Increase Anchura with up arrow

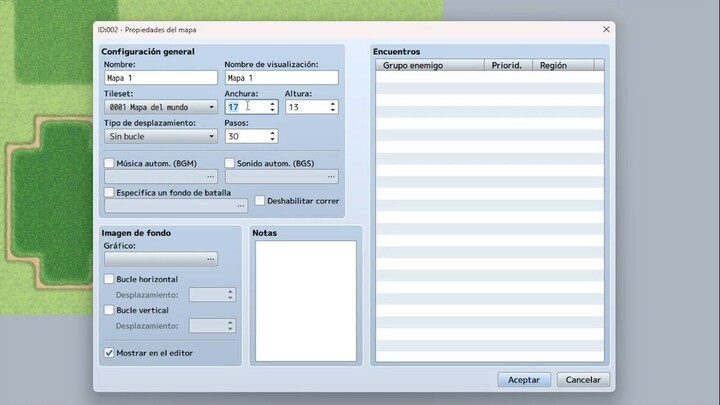coord(272,104)
